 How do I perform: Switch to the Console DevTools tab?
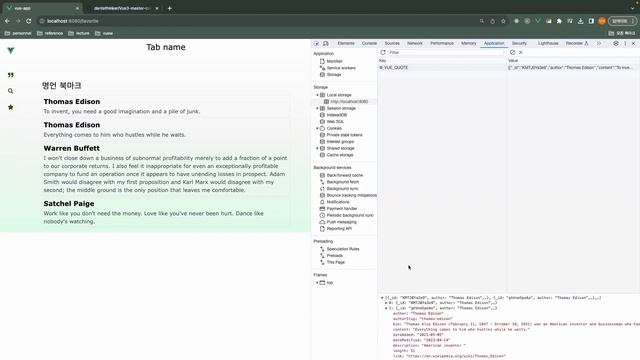pos(369,43)
